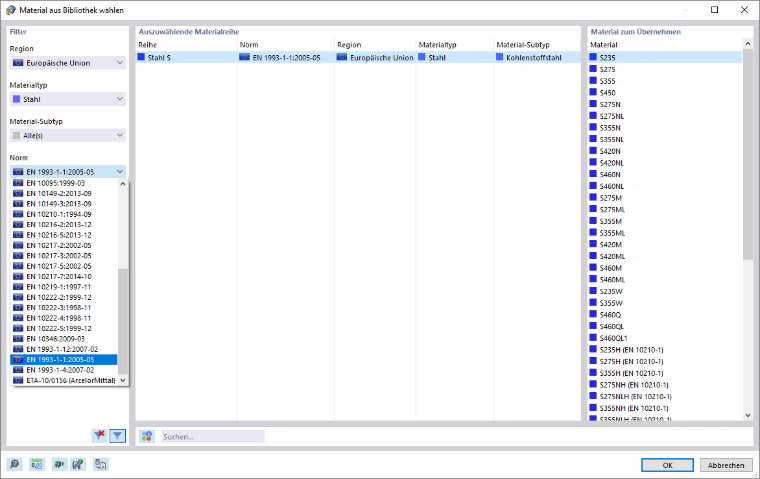This screenshot has width=760, height=479.
Task: Click the copy to clipboard footer icon
Action: (100, 464)
